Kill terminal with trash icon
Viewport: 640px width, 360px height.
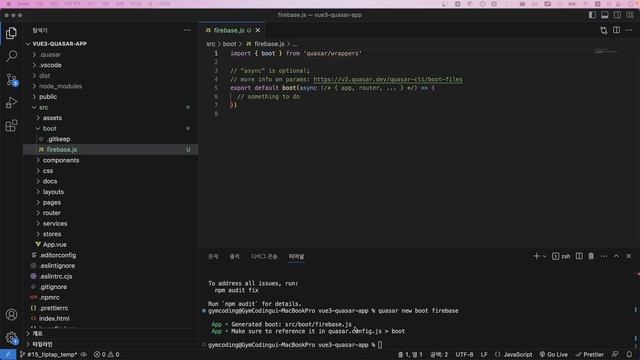tap(591, 256)
